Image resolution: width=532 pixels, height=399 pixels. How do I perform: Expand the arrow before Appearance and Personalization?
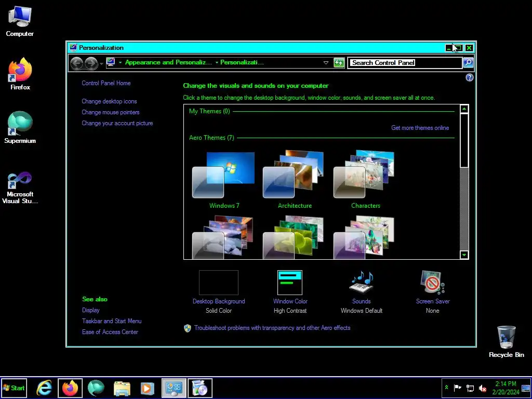(120, 62)
